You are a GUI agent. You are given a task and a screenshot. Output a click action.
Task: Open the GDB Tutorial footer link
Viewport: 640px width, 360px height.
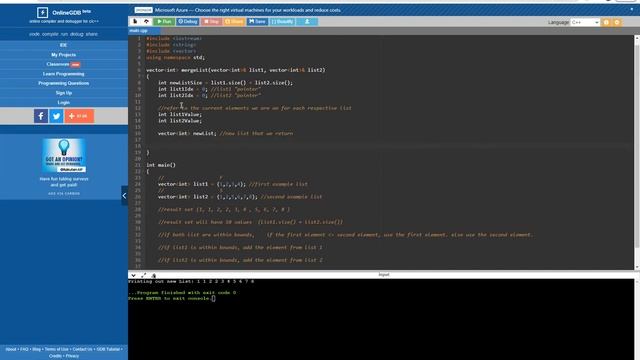point(108,349)
